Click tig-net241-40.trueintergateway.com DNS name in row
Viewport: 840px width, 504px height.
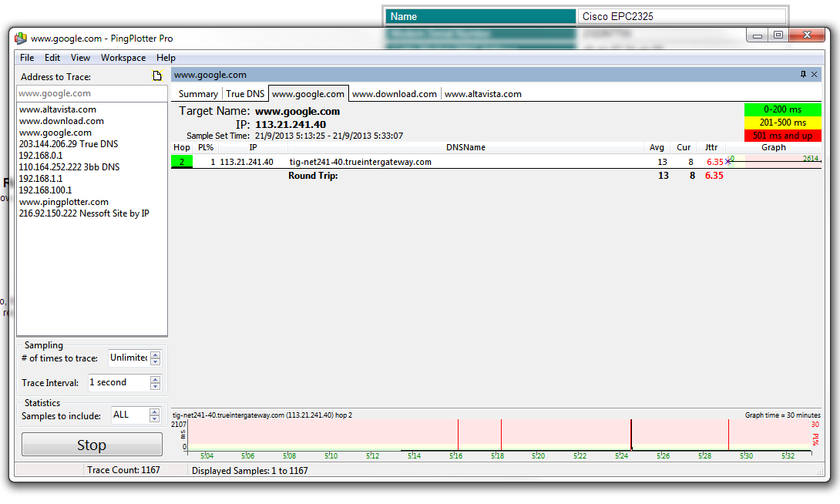click(360, 162)
